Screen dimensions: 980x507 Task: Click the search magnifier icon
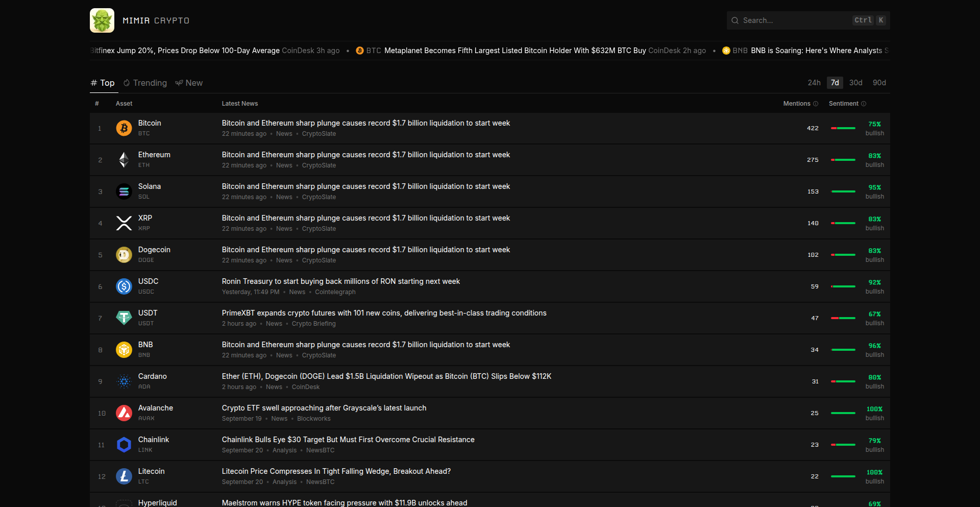[x=735, y=20]
